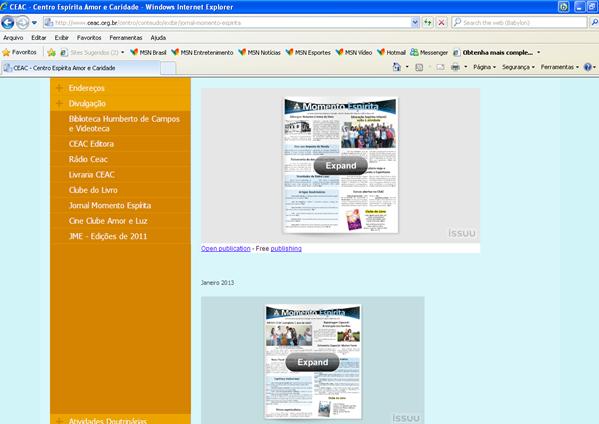The image size is (599, 424).
Task: Click the search magnifier button at right
Action: (594, 23)
